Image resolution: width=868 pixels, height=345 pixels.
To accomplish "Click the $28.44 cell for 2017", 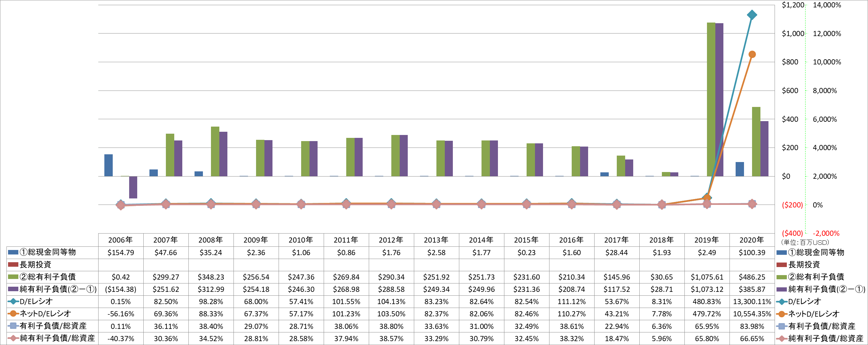I will pyautogui.click(x=617, y=252).
